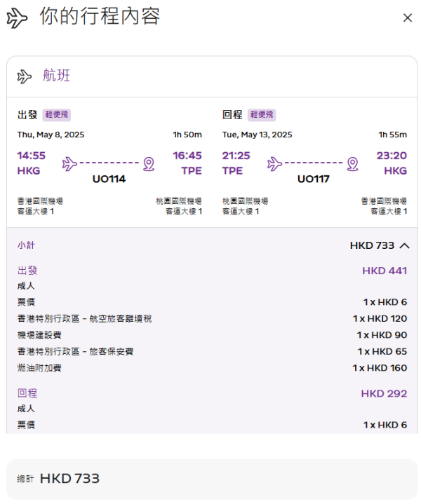This screenshot has height=504, width=421.
Task: Click the 輕便飛 badge next to 回程
Action: coord(262,115)
